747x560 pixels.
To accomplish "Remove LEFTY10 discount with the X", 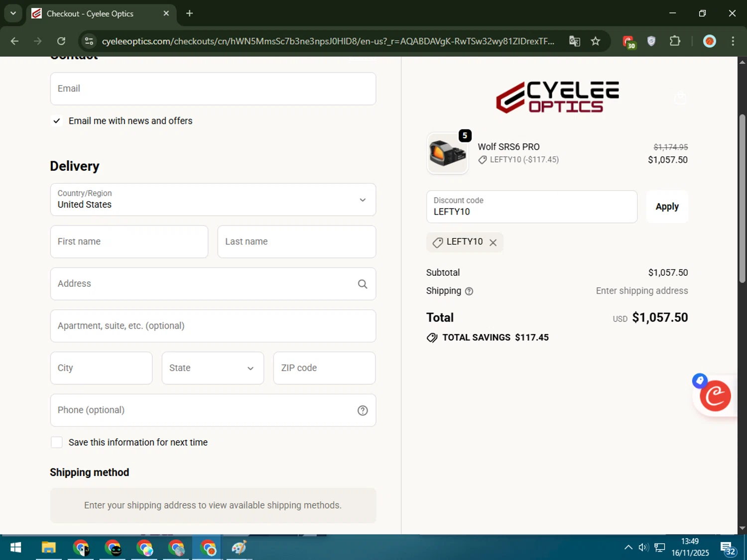I will click(x=493, y=242).
